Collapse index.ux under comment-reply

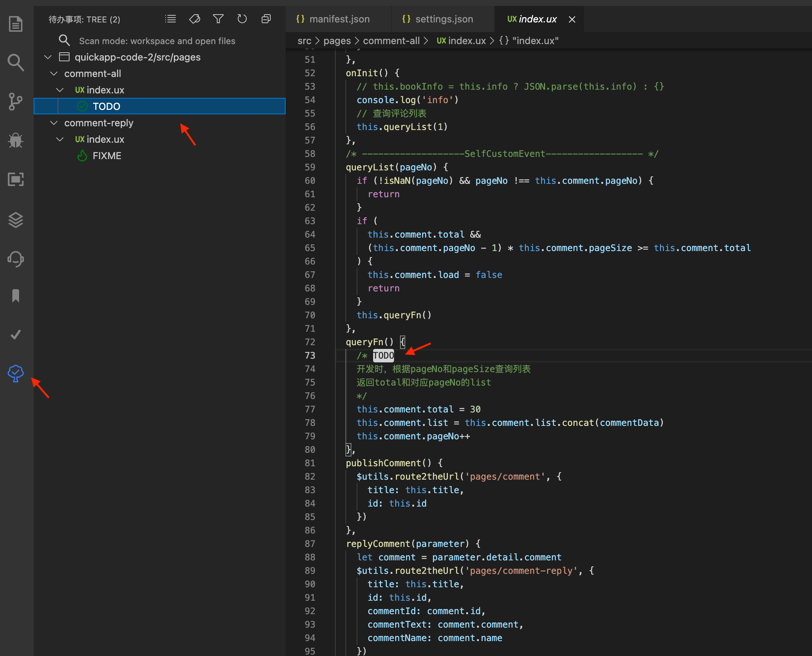point(60,139)
